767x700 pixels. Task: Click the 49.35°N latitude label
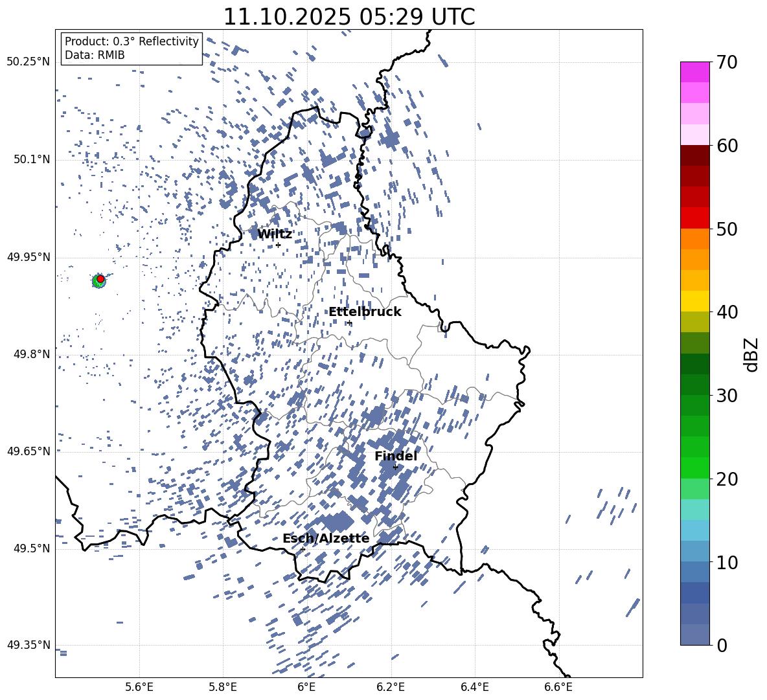(x=29, y=645)
